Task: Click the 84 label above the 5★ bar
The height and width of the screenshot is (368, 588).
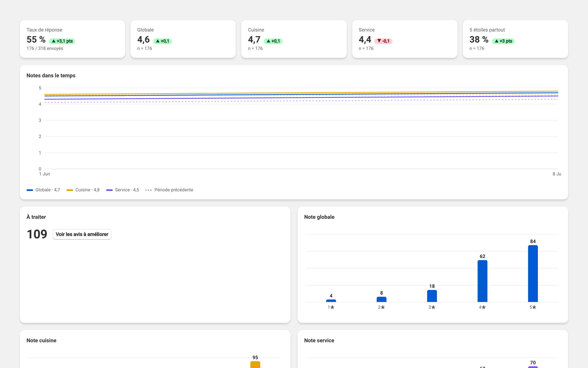Action: click(533, 241)
